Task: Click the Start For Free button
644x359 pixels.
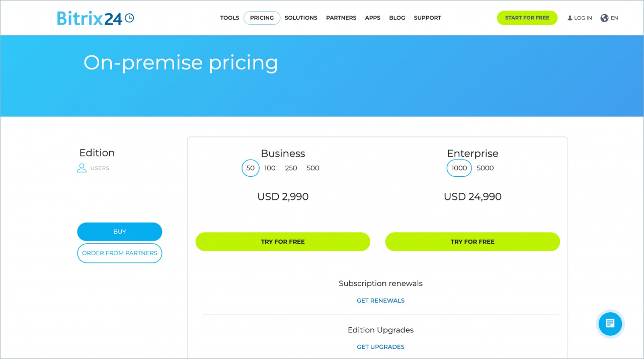Action: pos(527,18)
